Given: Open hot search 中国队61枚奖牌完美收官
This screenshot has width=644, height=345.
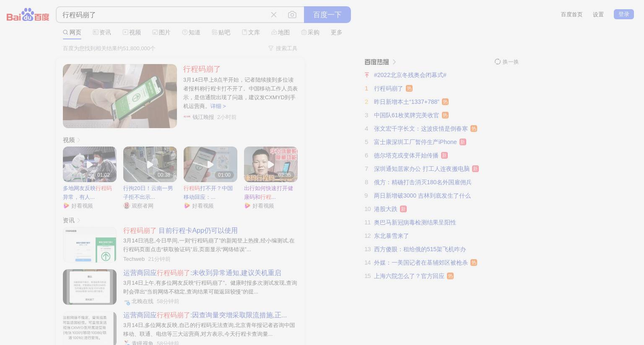Looking at the screenshot, I should 407,115.
